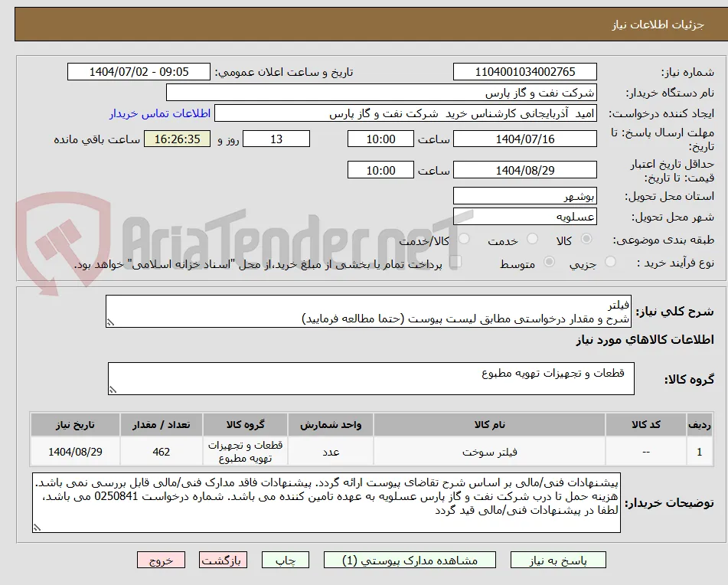Open buyer contact information link
728x585 pixels.
coord(160,114)
